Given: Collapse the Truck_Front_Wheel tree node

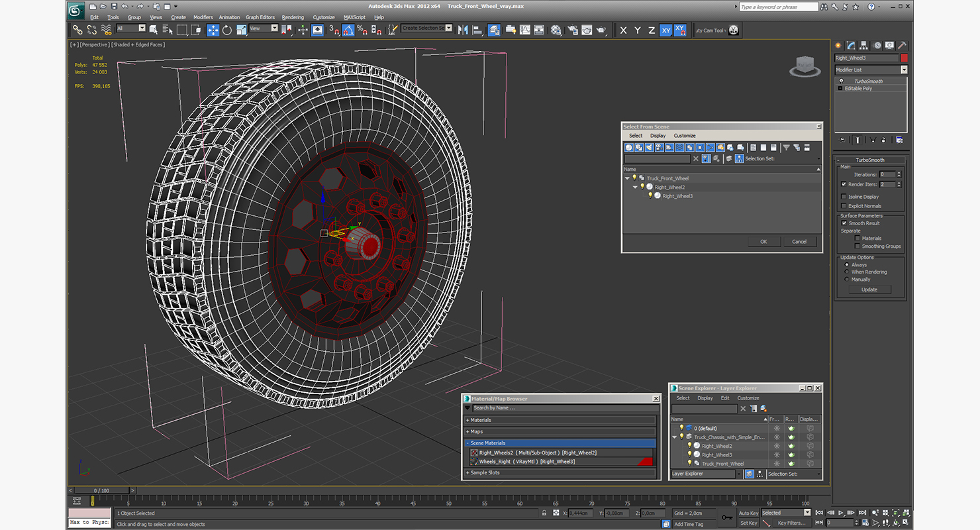Looking at the screenshot, I should [627, 178].
